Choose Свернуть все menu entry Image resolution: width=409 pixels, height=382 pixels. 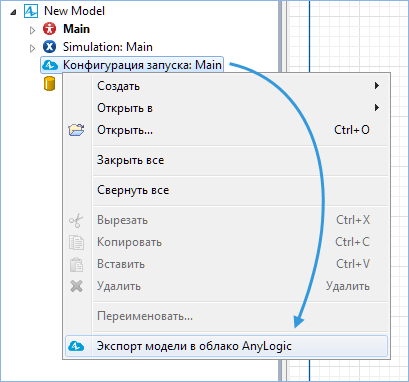pos(226,190)
